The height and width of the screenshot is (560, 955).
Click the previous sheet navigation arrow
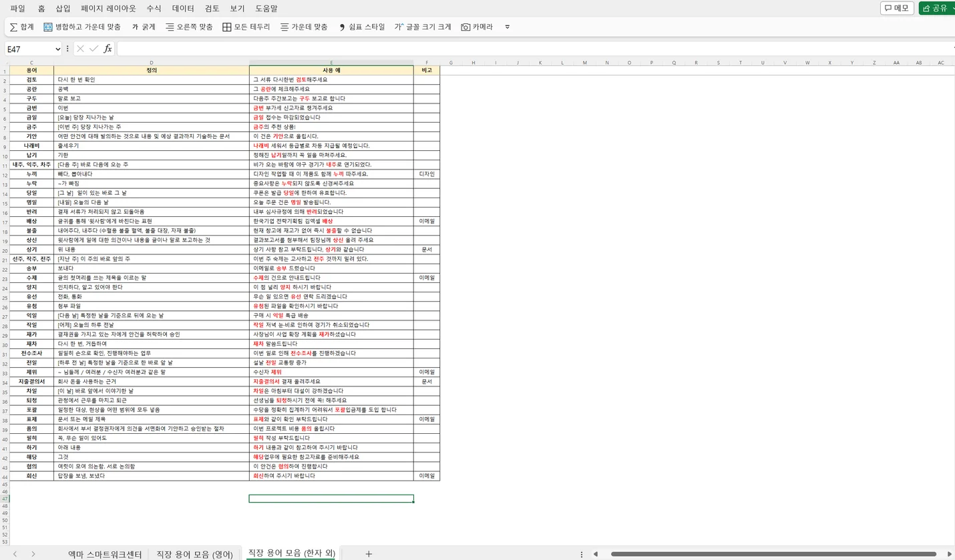pos(15,554)
